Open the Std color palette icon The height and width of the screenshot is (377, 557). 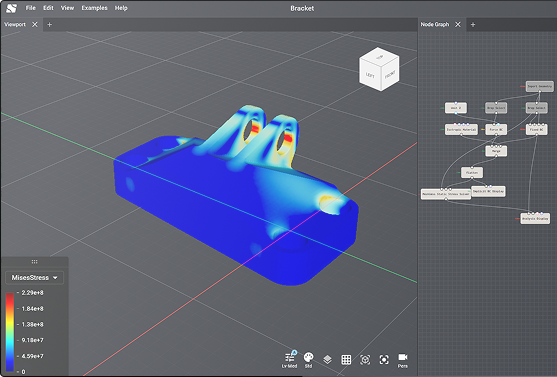[x=308, y=359]
